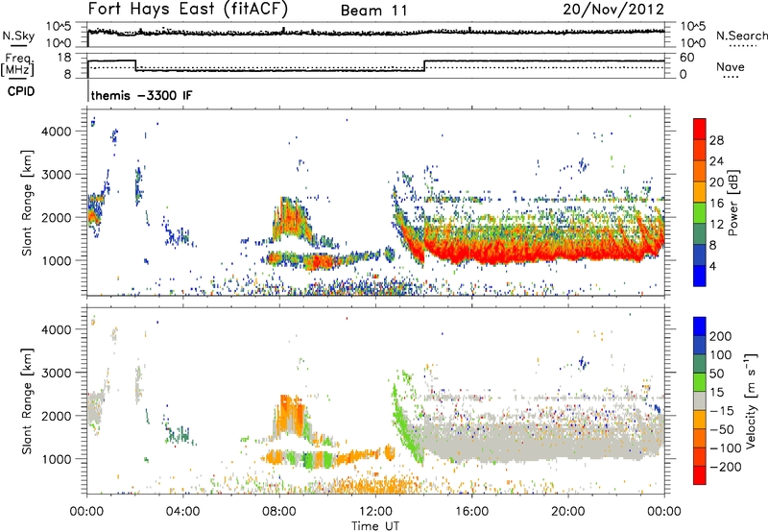Select the 'Slant Range [km]' label of the velocity panel
Screen dimensions: 768x532
pos(27,400)
